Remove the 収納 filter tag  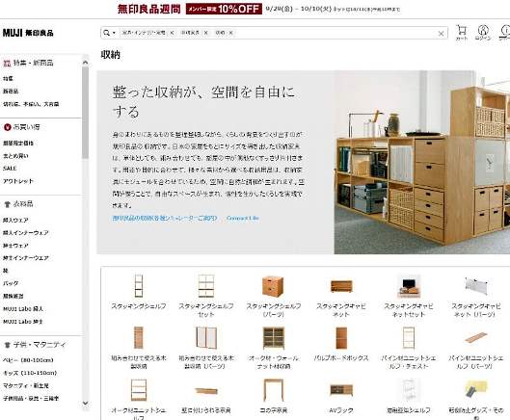[230, 33]
